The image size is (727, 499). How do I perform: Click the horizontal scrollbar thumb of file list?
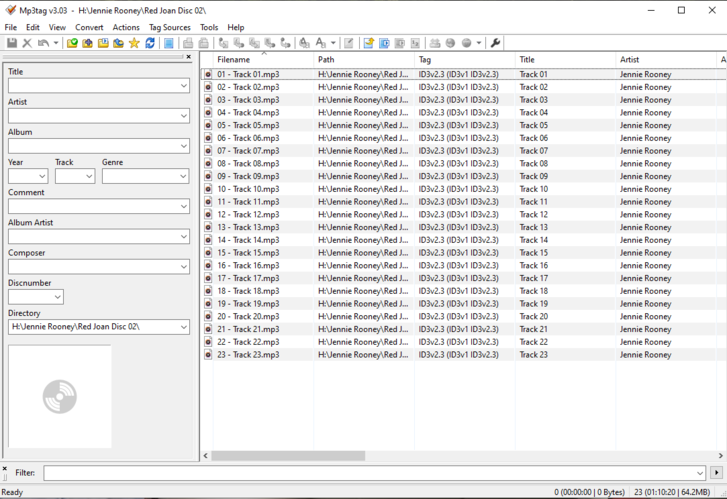[288, 456]
